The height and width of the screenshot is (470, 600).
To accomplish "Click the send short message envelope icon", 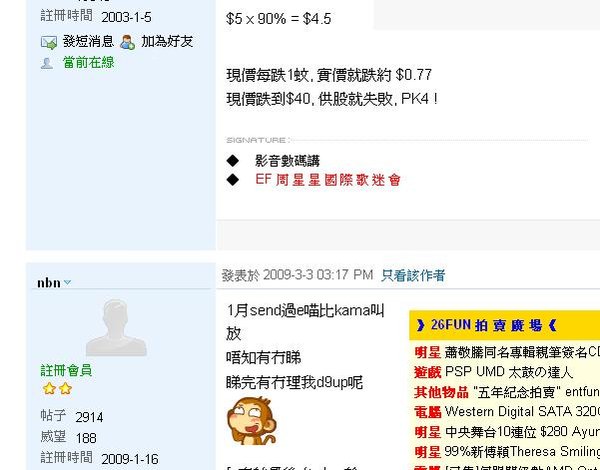I will (x=49, y=42).
